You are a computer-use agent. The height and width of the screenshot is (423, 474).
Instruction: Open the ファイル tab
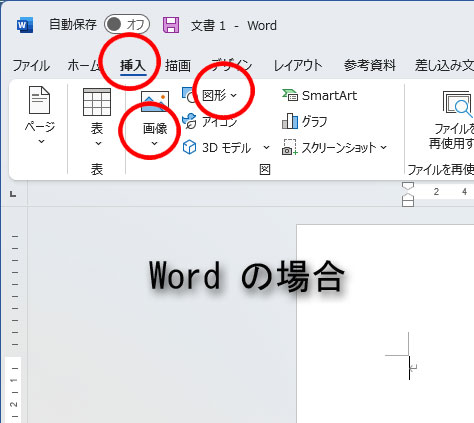(x=31, y=65)
